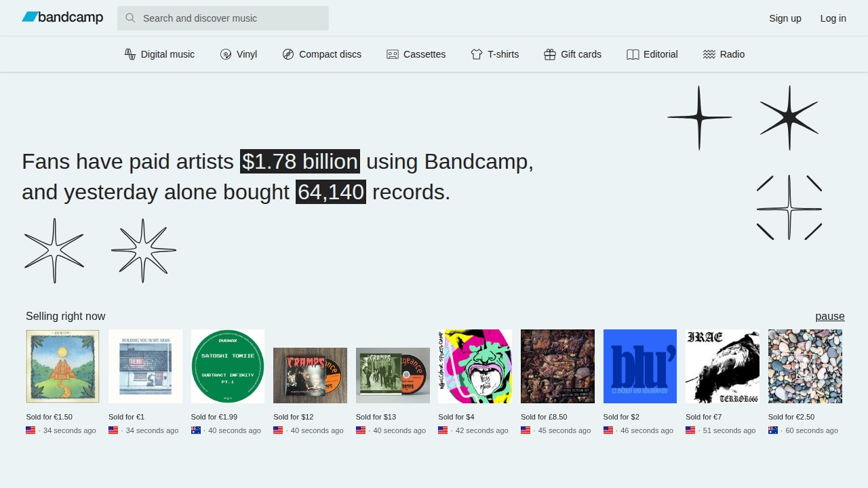Click the "Sold for $4" price text
The height and width of the screenshot is (488, 868).
click(456, 417)
